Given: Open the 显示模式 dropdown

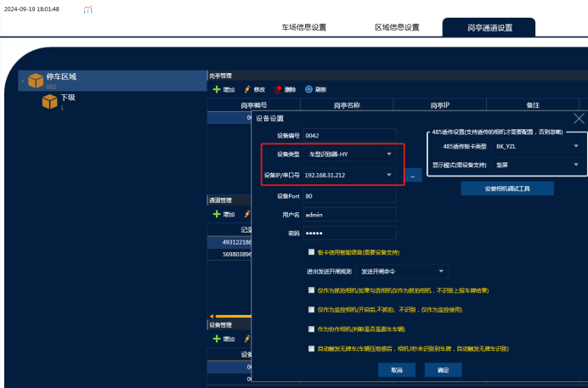Looking at the screenshot, I should [x=537, y=165].
